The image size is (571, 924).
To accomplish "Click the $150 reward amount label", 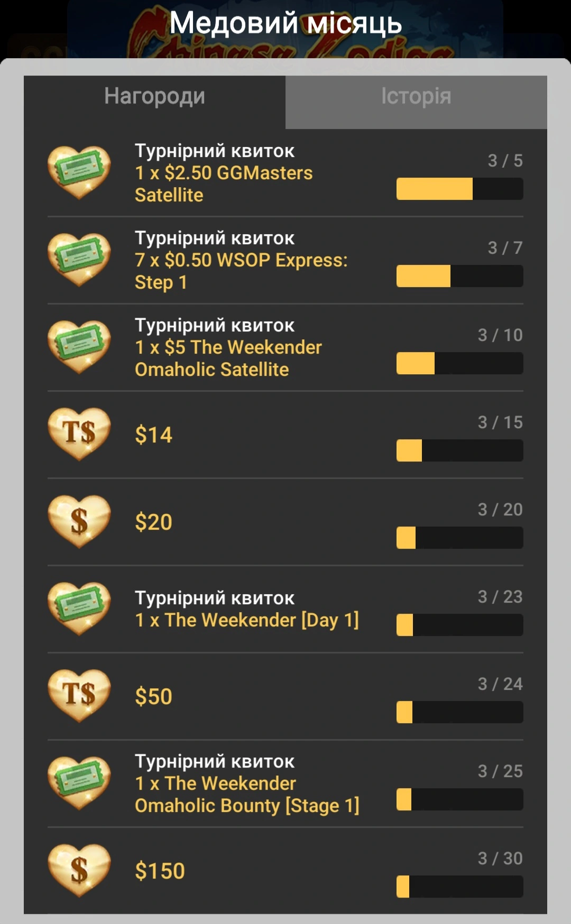I will 160,871.
